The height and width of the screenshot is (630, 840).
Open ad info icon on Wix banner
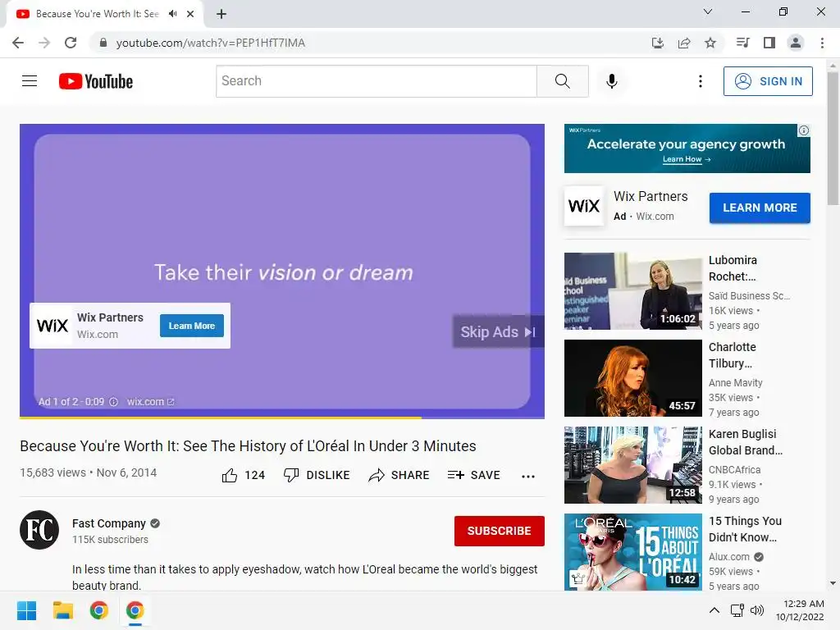pyautogui.click(x=804, y=130)
